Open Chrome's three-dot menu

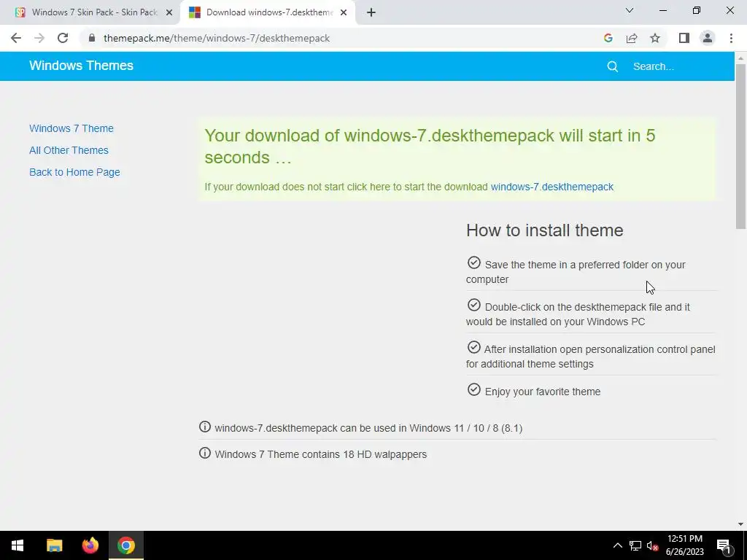(x=731, y=38)
